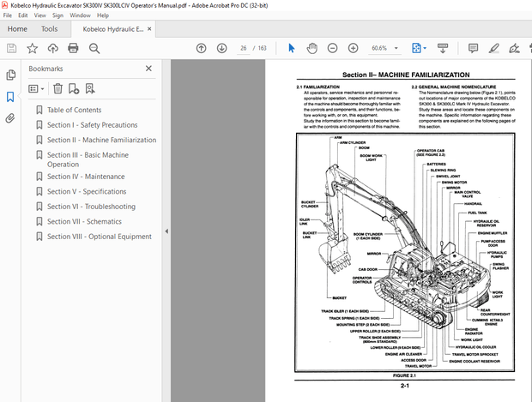
Task: Open the Window menu
Action: click(x=80, y=15)
